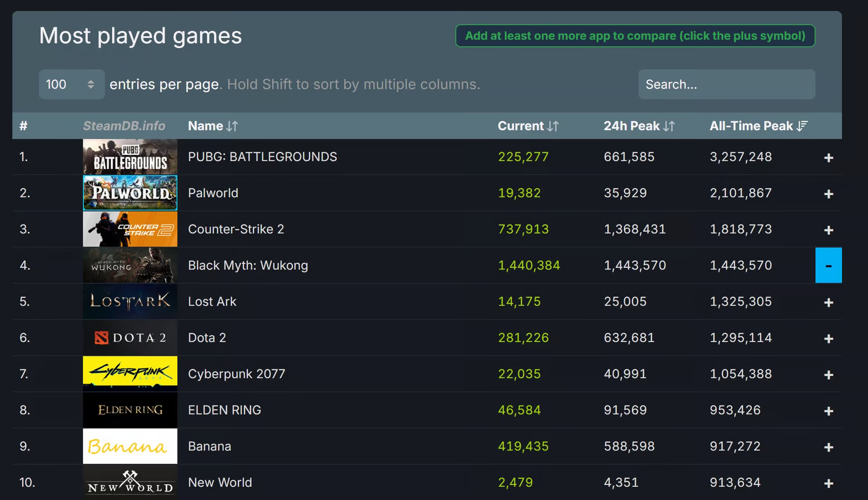Screen dimensions: 868x500
Task: Add Lost Ark to comparison with plus
Action: 828,302
